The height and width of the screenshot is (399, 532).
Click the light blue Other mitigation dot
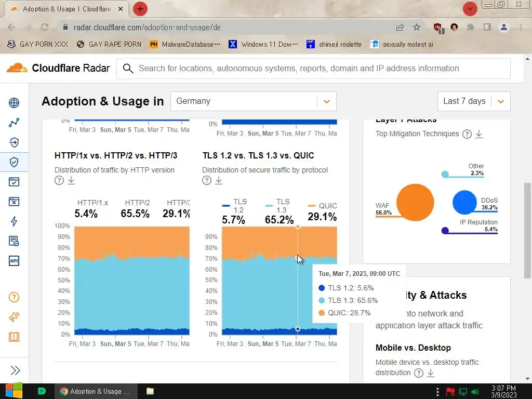(445, 175)
